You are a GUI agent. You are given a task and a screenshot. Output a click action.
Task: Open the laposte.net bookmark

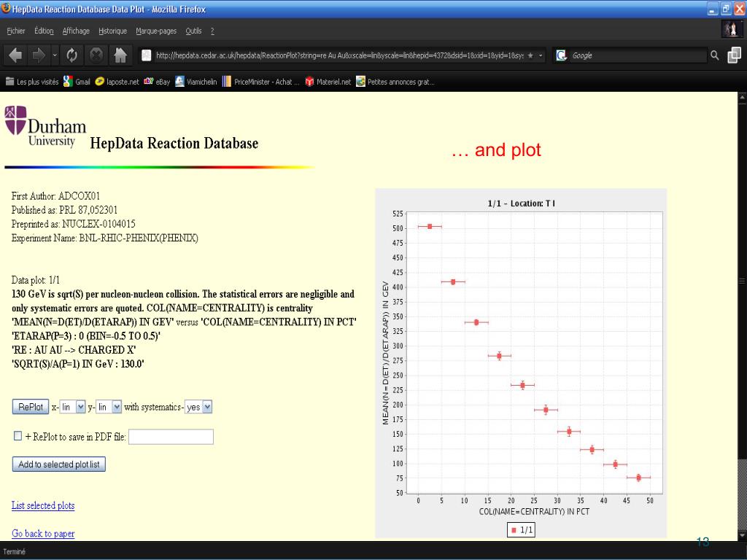coord(117,82)
